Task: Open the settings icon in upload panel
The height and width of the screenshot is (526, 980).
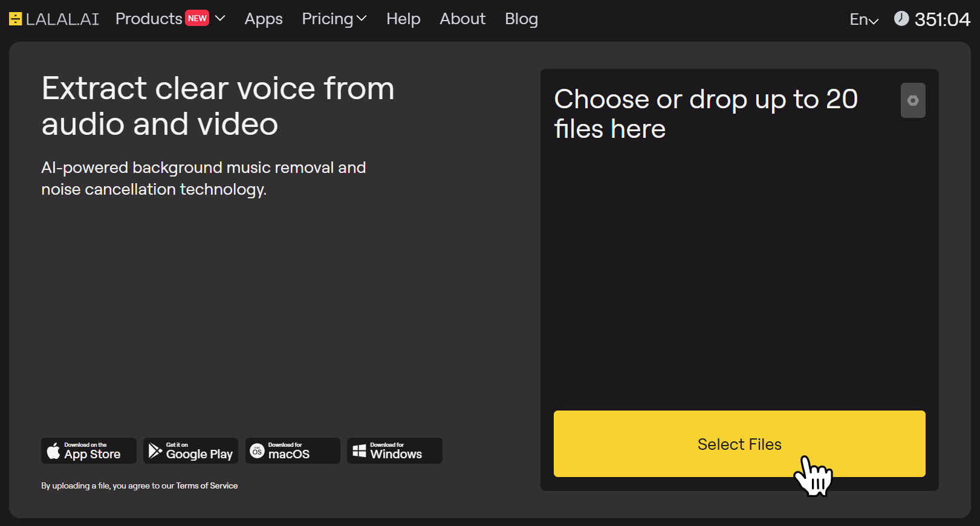Action: click(x=913, y=100)
